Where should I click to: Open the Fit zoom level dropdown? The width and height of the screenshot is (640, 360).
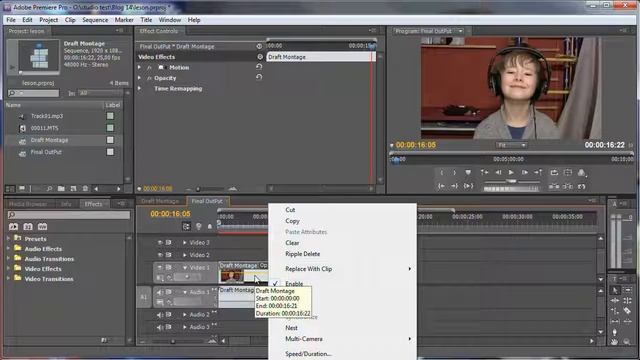[x=511, y=145]
